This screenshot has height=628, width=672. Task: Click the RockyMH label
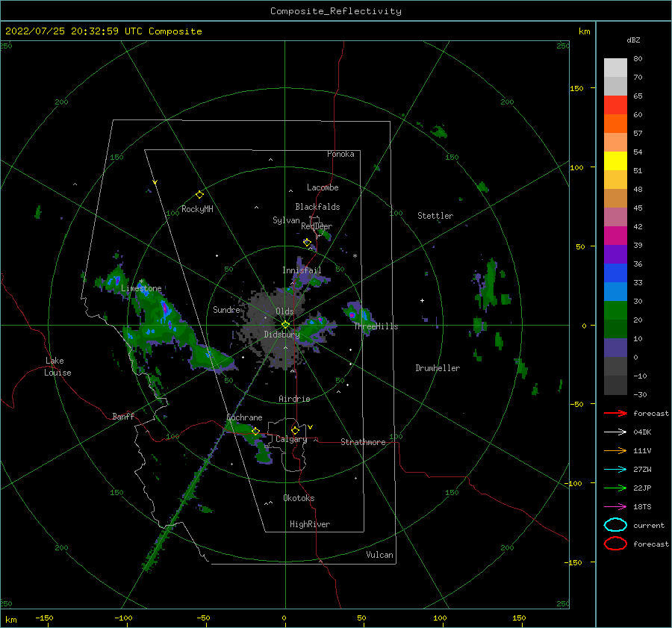coord(197,209)
